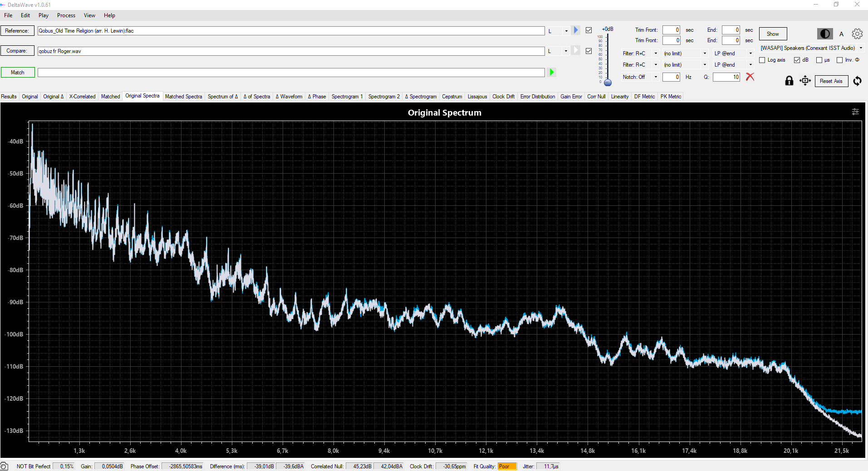Image resolution: width=868 pixels, height=471 pixels.
Task: Switch to the Results tab
Action: [x=9, y=97]
